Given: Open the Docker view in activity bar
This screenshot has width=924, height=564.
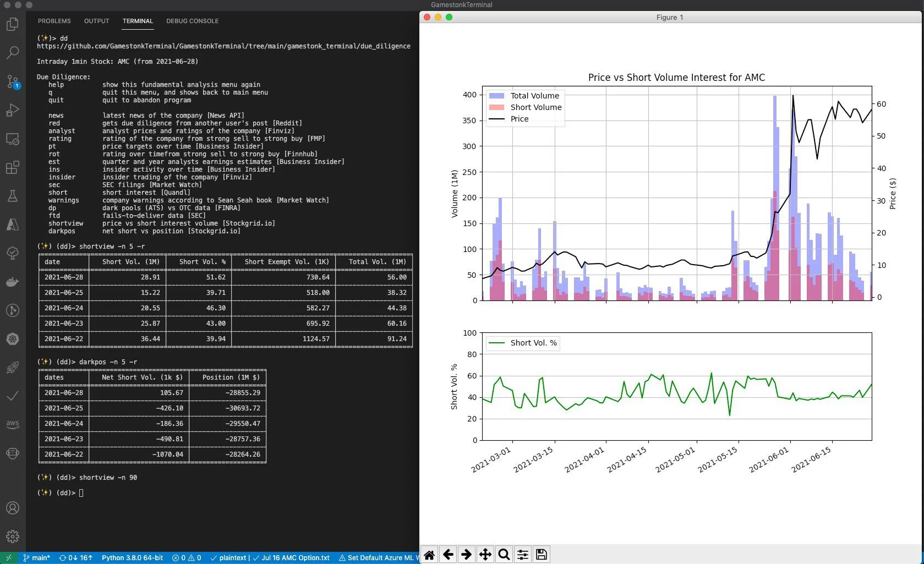Looking at the screenshot, I should point(12,282).
